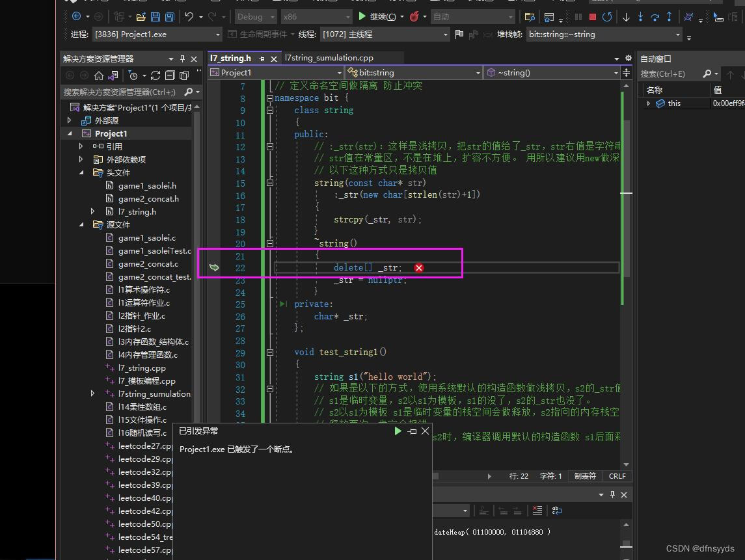Viewport: 745px width, 560px height.
Task: Click green continue arrow in exception popup
Action: tap(398, 431)
